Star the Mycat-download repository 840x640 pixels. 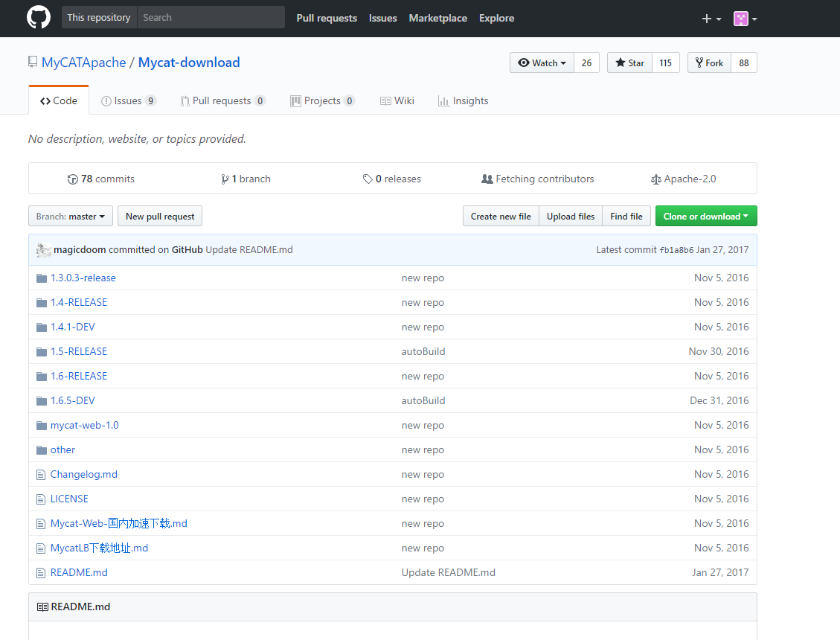pos(629,63)
